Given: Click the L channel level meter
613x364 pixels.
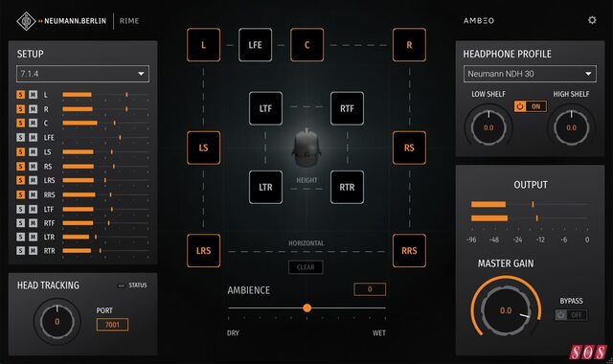Looking at the screenshot, I should point(105,95).
